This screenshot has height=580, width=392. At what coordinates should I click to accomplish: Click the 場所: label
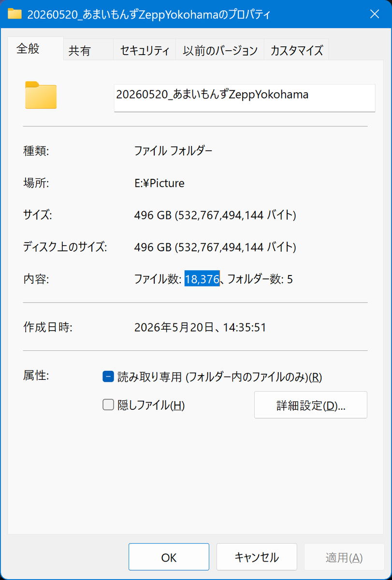click(36, 183)
